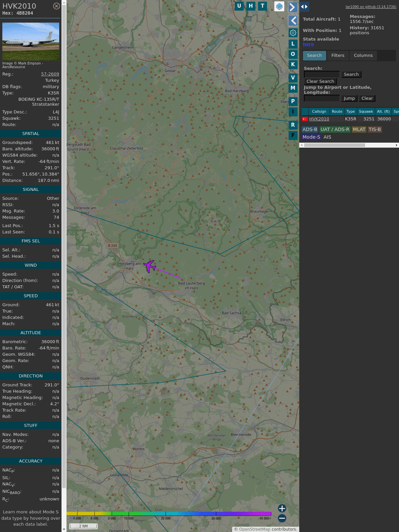This screenshot has width=399, height=532.
Task: Open the map layer selector icon
Action: (279, 6)
